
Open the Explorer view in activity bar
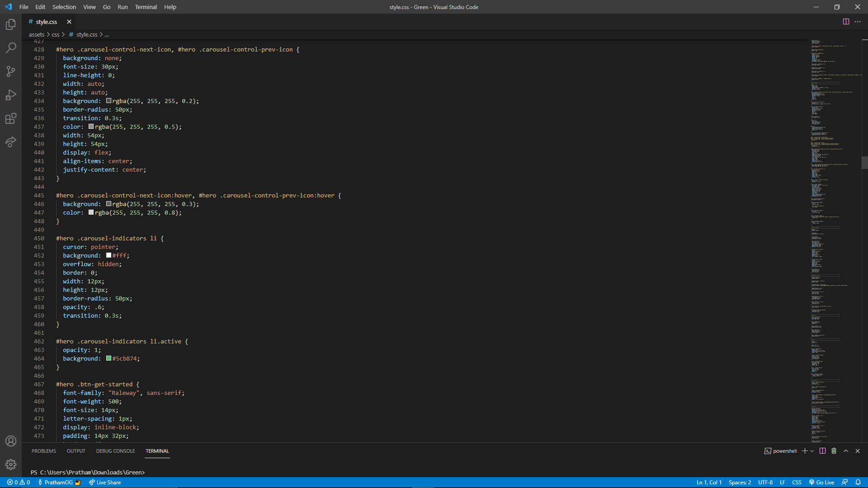coord(11,24)
